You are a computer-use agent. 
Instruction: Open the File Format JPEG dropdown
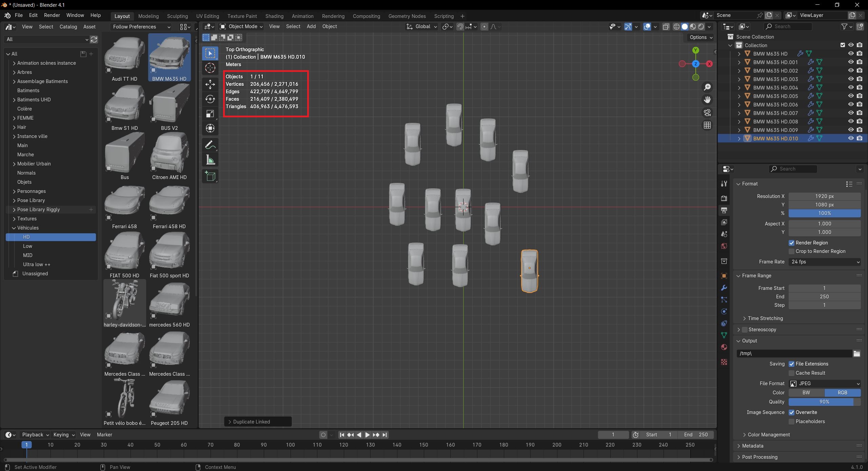tap(825, 384)
